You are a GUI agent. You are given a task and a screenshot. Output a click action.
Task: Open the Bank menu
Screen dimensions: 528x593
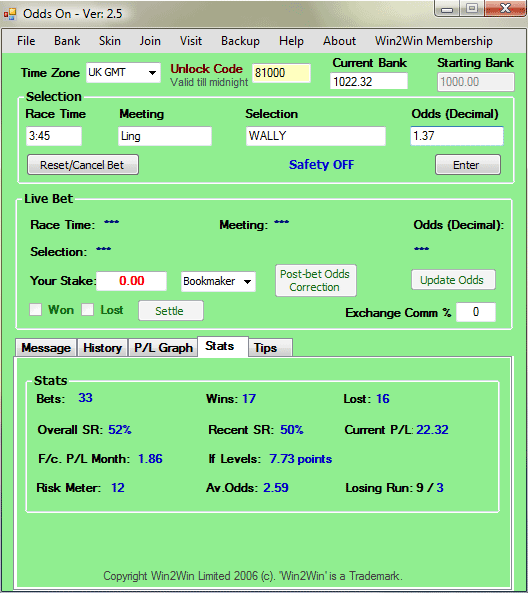[67, 41]
